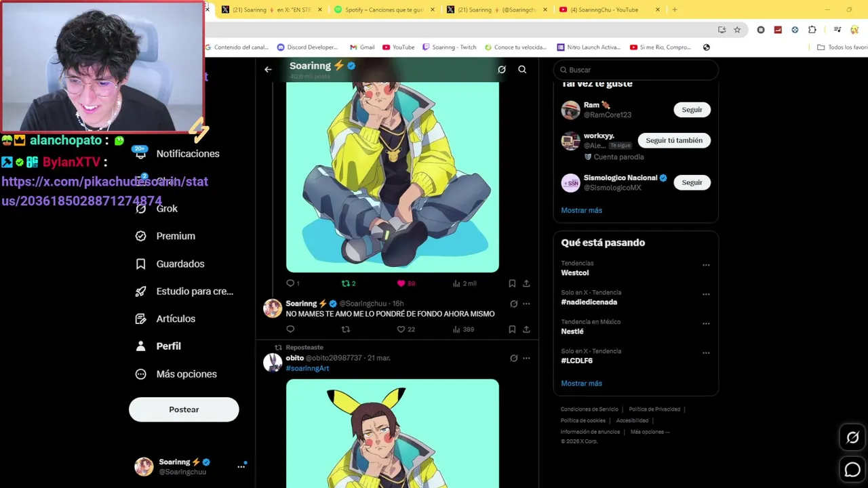Screen dimensions: 868x488
Task: Bookmark this page with the star icon
Action: tap(737, 30)
